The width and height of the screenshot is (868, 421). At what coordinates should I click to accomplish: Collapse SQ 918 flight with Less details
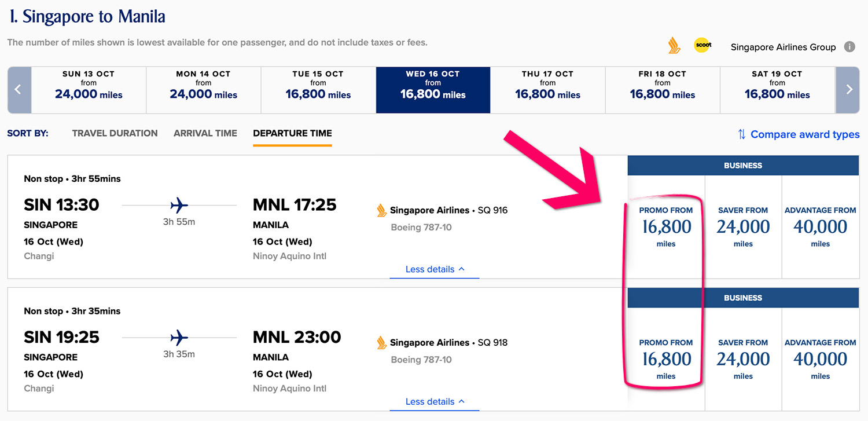[435, 402]
